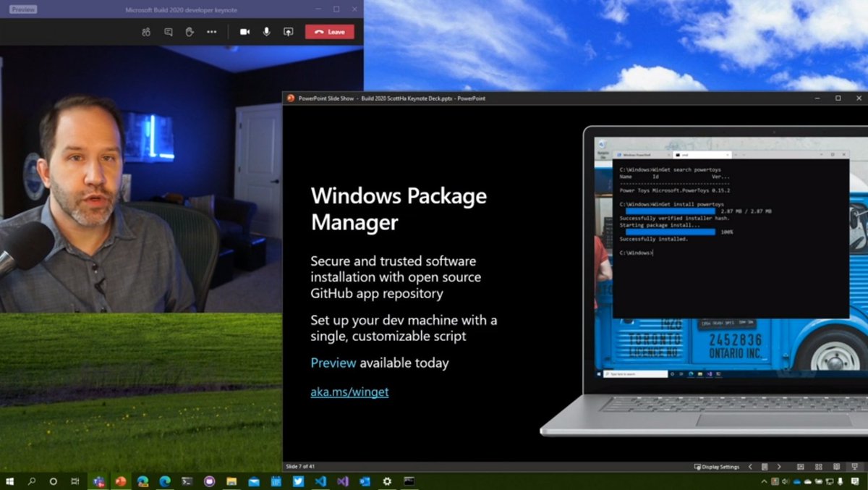The image size is (868, 490).
Task: Open the Windows Start menu
Action: click(11, 481)
